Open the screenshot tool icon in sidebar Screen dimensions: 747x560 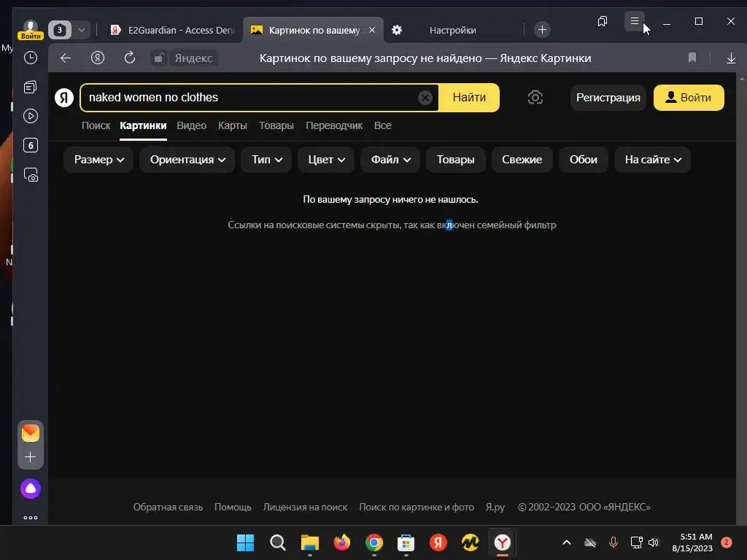coord(31,175)
